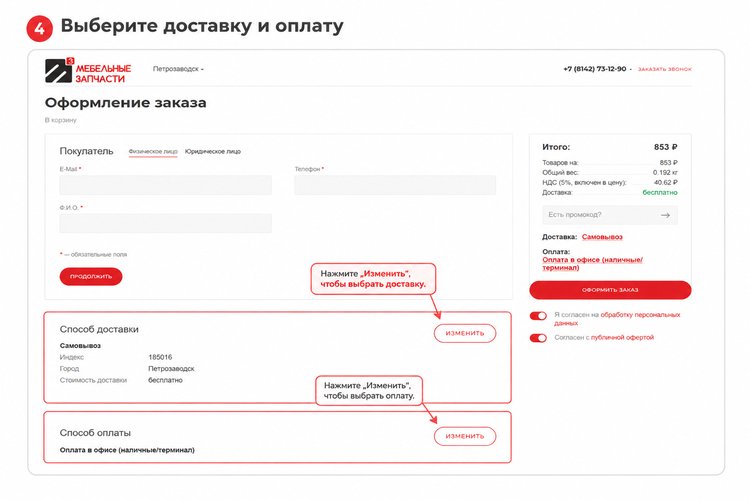750x500 pixels.
Task: Switch to the Юридическое лицо tab
Action: (x=213, y=151)
